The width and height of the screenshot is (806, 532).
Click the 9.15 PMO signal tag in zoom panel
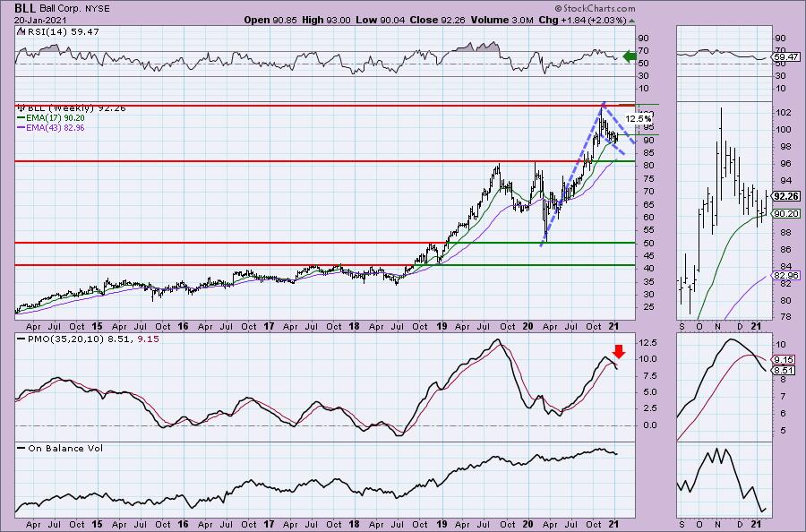pos(785,360)
